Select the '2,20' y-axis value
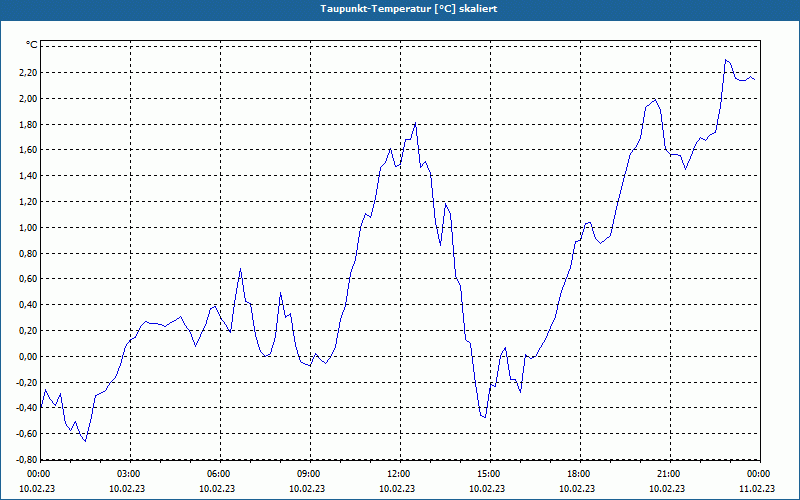 click(30, 72)
